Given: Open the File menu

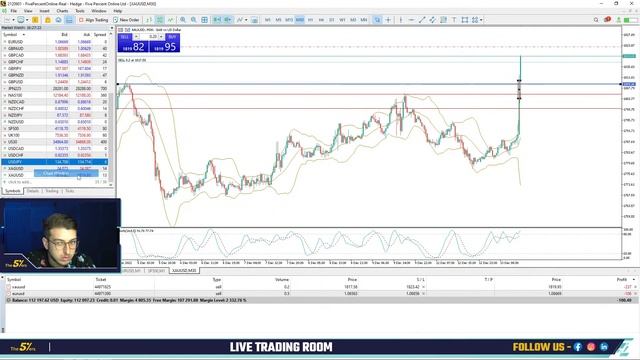Looking at the screenshot, I should [x=13, y=11].
